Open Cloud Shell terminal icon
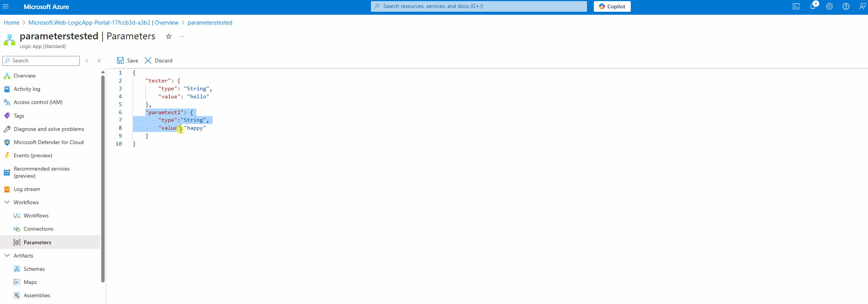The height and width of the screenshot is (304, 868). [796, 6]
